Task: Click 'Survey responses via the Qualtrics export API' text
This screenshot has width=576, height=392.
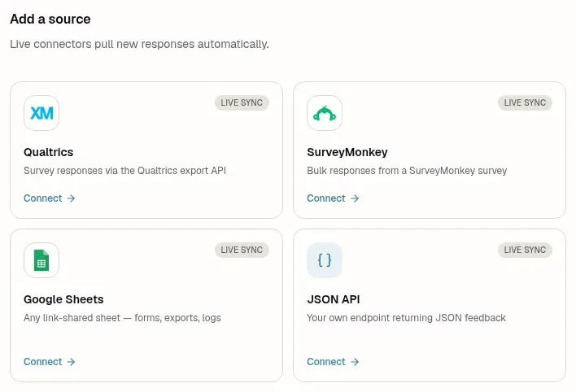Action: click(125, 171)
